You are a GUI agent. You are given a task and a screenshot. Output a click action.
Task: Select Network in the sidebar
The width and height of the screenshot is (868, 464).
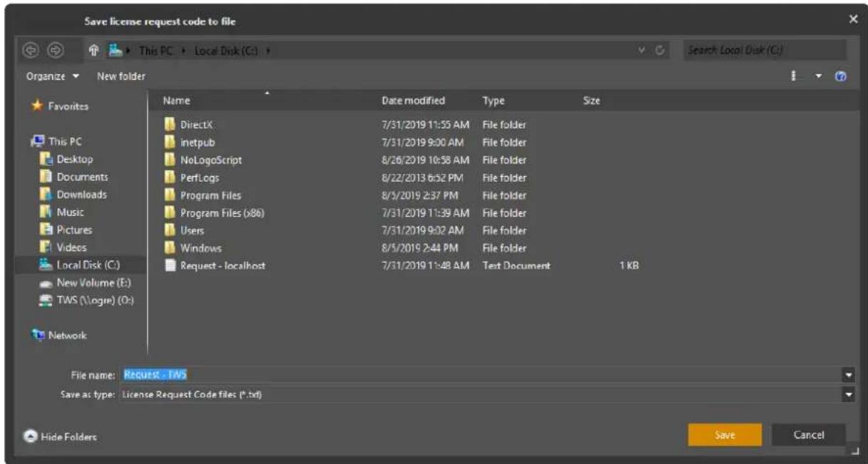coord(58,335)
